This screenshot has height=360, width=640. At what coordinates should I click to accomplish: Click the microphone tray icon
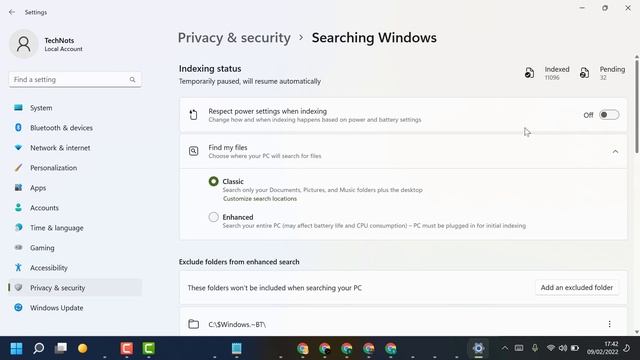pos(535,348)
